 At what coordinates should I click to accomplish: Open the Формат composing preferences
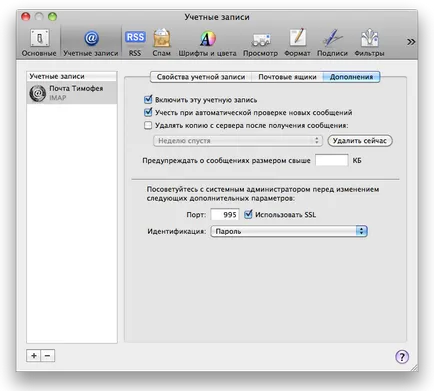(x=297, y=42)
